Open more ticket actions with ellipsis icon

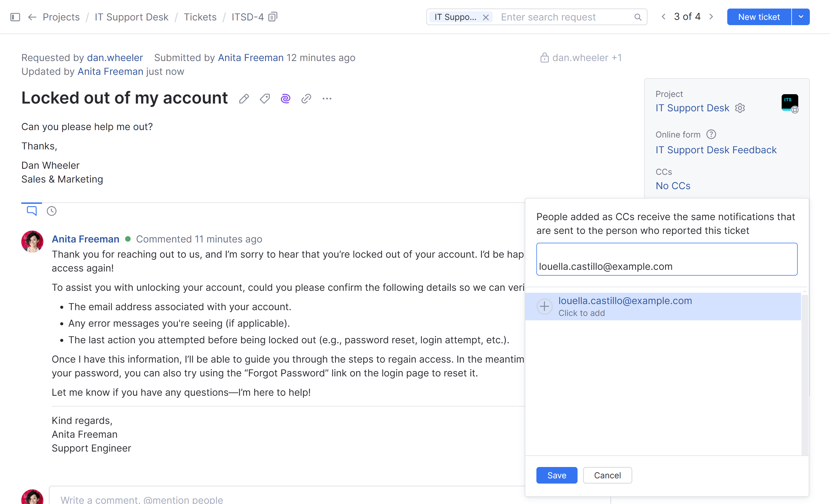[327, 98]
